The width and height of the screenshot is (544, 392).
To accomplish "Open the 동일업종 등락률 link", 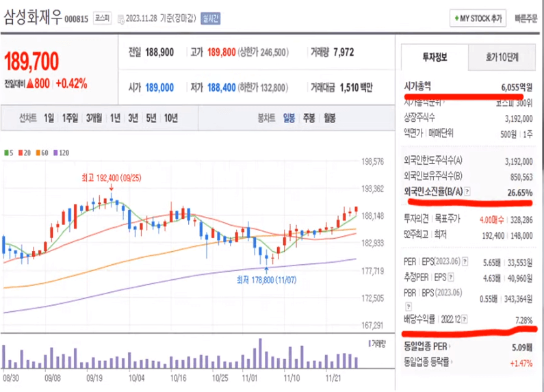I will (x=426, y=362).
